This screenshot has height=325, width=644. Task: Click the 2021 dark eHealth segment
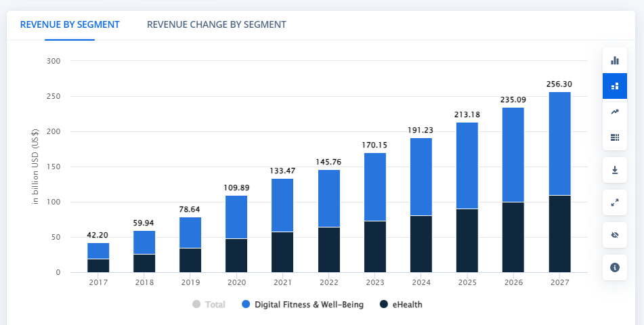pyautogui.click(x=282, y=252)
